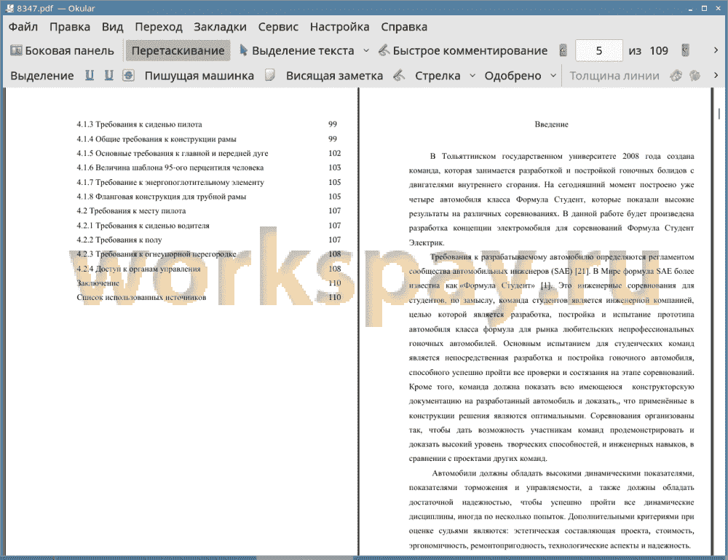This screenshot has height=560, width=728.
Task: Choose the Одобрено stamp tool
Action: point(513,76)
